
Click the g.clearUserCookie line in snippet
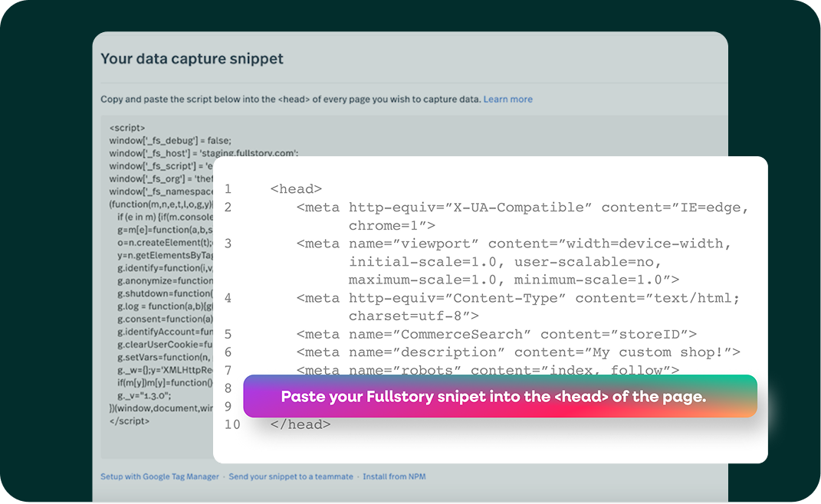click(165, 345)
